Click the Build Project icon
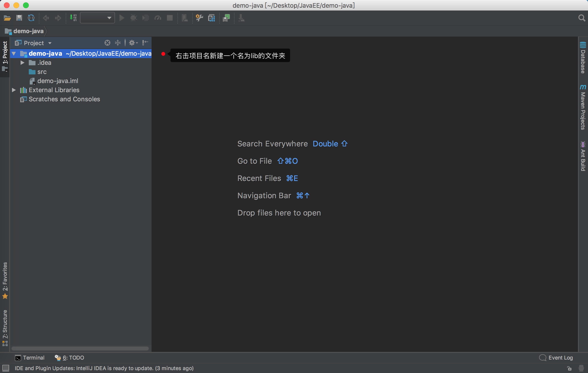 pyautogui.click(x=73, y=18)
